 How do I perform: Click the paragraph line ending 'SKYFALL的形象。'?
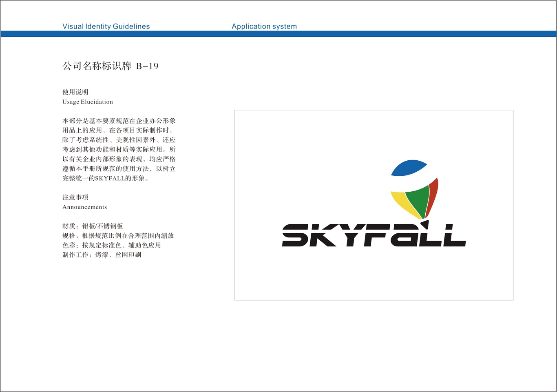[106, 178]
